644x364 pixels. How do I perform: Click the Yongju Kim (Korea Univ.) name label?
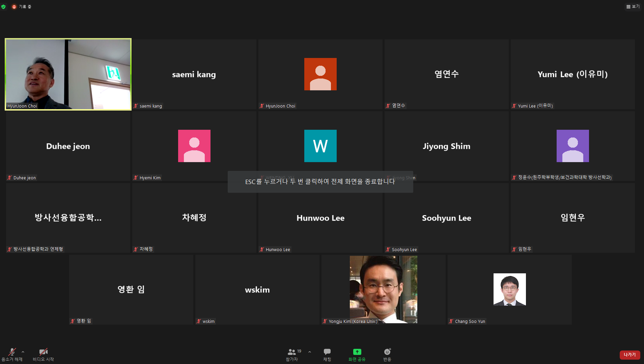tap(353, 321)
